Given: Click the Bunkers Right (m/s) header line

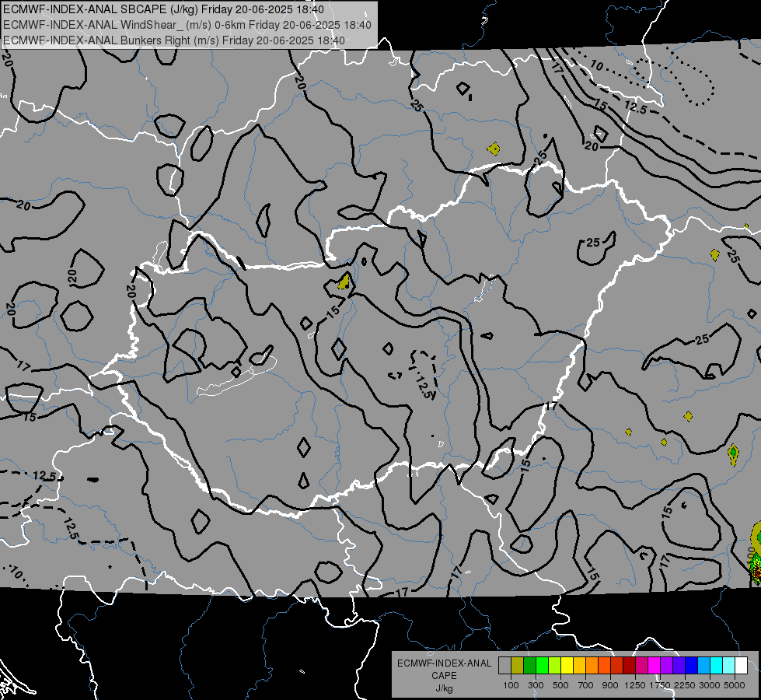Looking at the screenshot, I should coord(174,40).
